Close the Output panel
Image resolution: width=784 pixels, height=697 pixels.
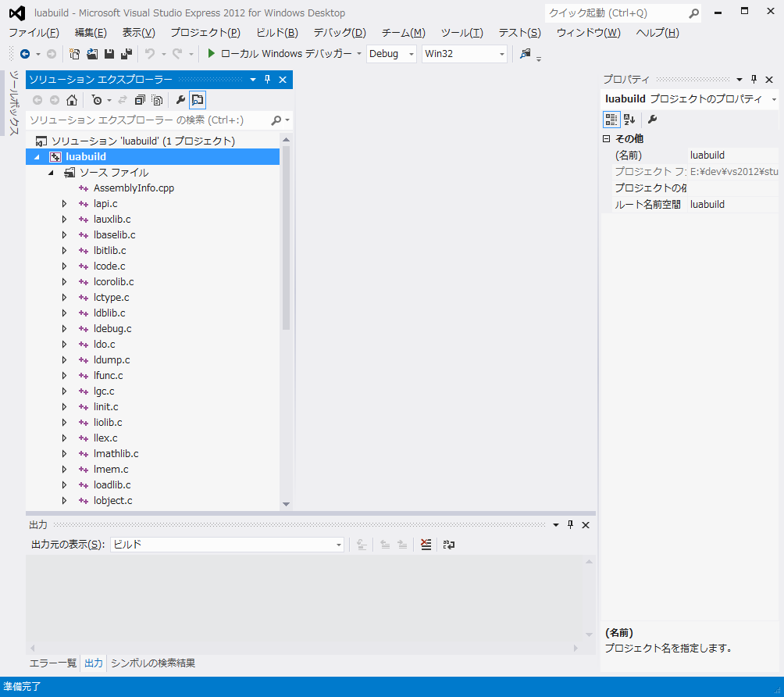click(586, 524)
